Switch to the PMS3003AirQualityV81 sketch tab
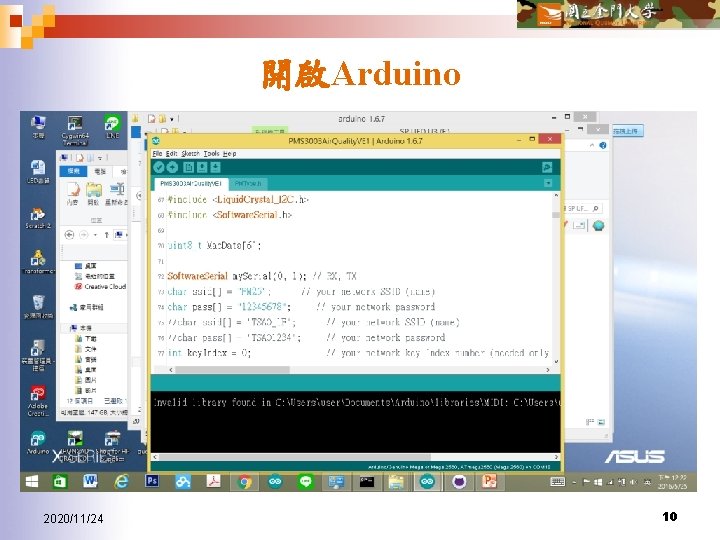The width and height of the screenshot is (720, 540). point(191,183)
